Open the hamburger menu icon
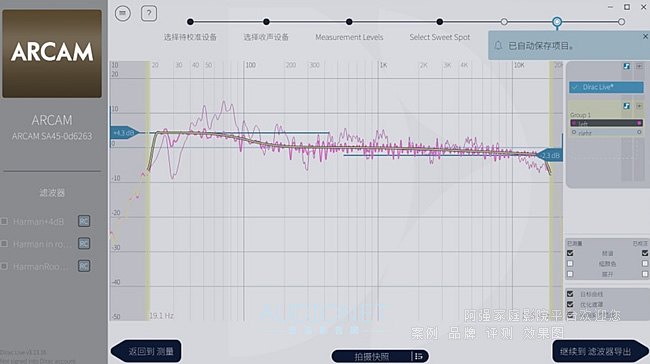 [123, 13]
